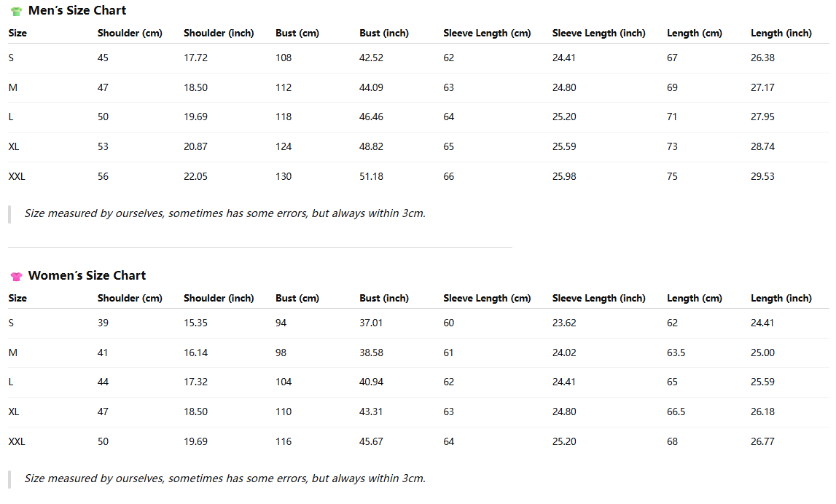Click the women's XXL length value 26.77

[x=762, y=441]
